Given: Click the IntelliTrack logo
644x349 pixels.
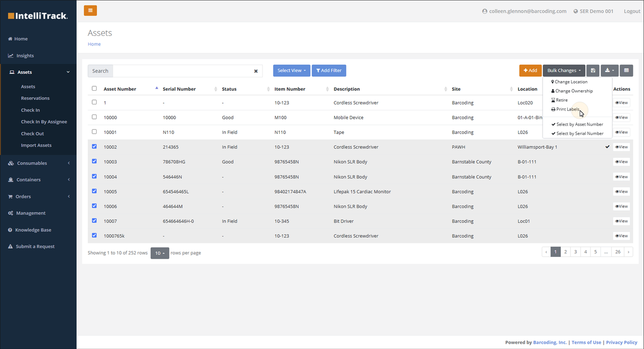Looking at the screenshot, I should (38, 16).
